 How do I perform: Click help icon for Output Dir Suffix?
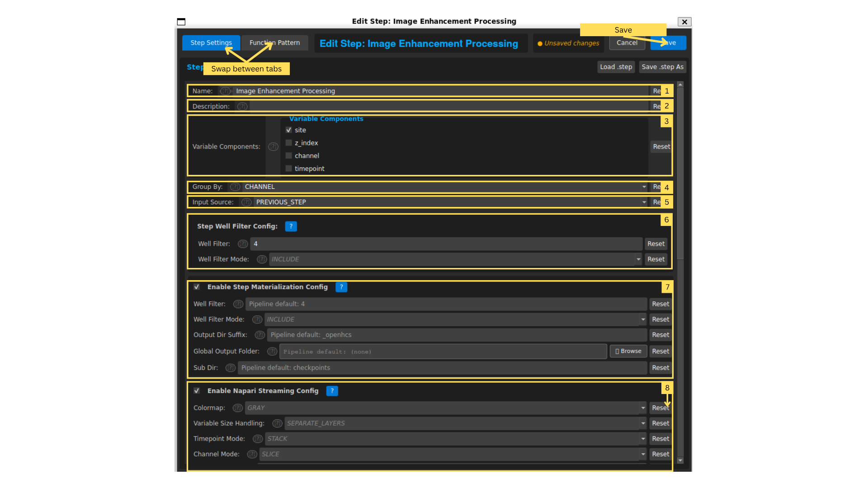(x=259, y=335)
